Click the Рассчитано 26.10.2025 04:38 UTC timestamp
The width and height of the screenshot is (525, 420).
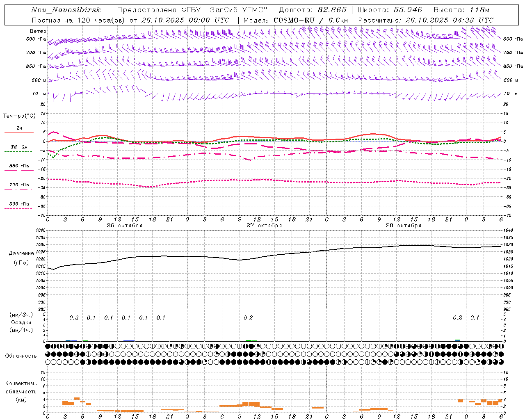click(426, 20)
